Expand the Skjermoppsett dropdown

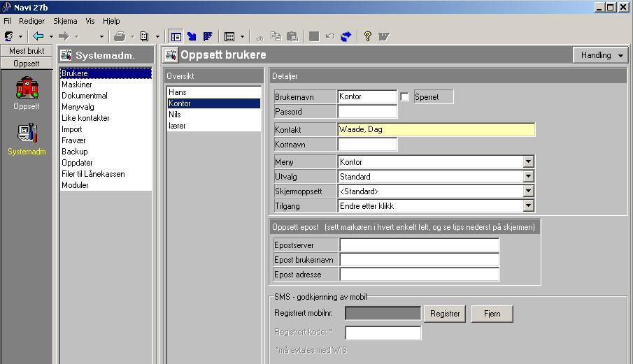pyautogui.click(x=528, y=191)
